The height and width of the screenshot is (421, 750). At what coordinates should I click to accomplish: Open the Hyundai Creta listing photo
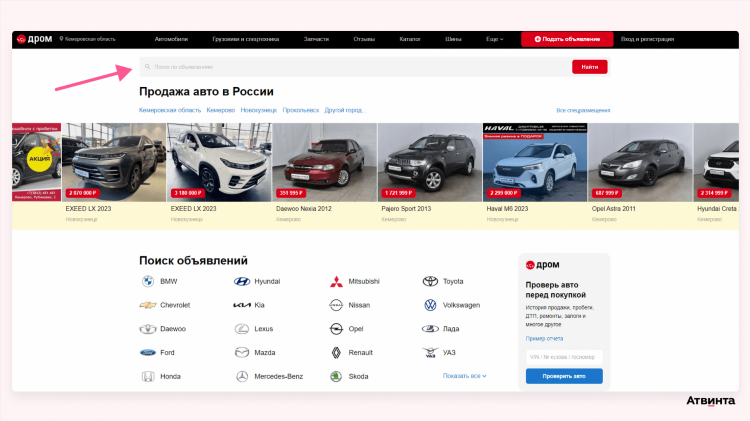point(716,162)
